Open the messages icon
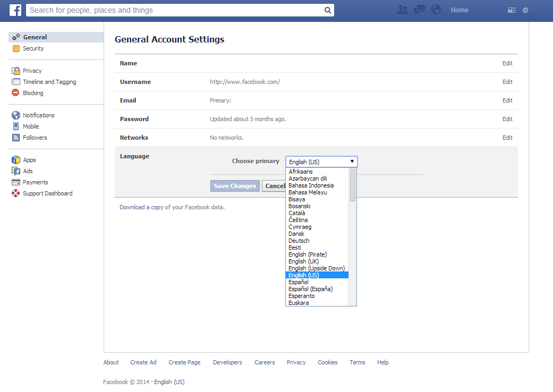 pos(419,10)
